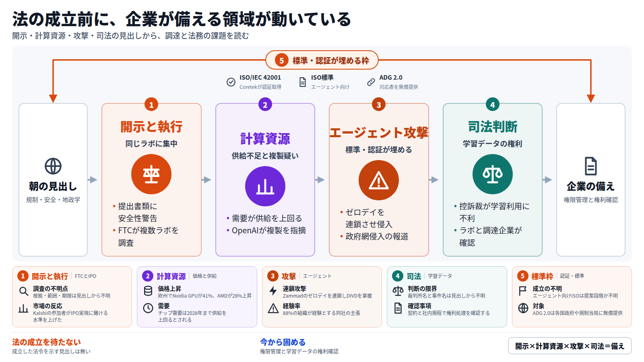The width and height of the screenshot is (644, 362).
Task: Click the エージェント攻撃 card heading
Action: [379, 133]
